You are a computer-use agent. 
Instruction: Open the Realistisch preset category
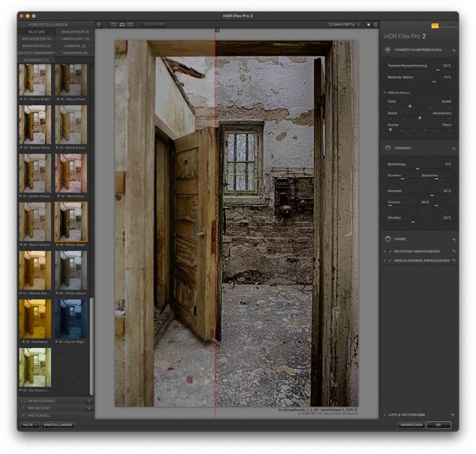[75, 32]
